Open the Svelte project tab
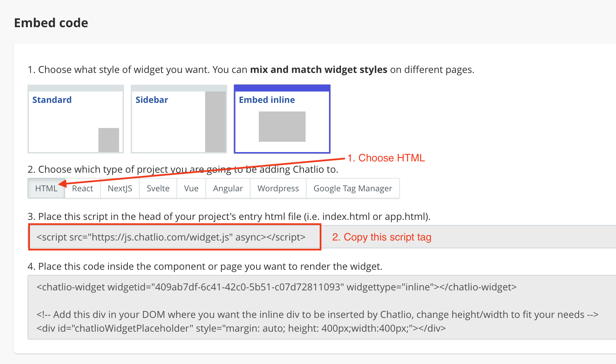 point(158,188)
